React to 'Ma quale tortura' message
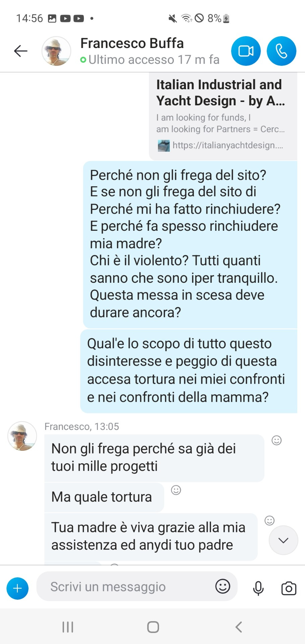This screenshot has width=305, height=644. tap(176, 490)
